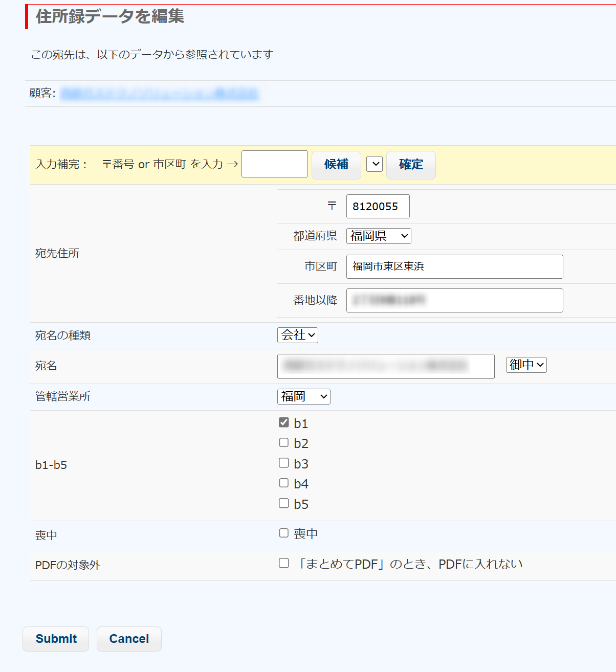Enable the b2 checkbox
Viewport: 616px width, 672px height.
284,442
